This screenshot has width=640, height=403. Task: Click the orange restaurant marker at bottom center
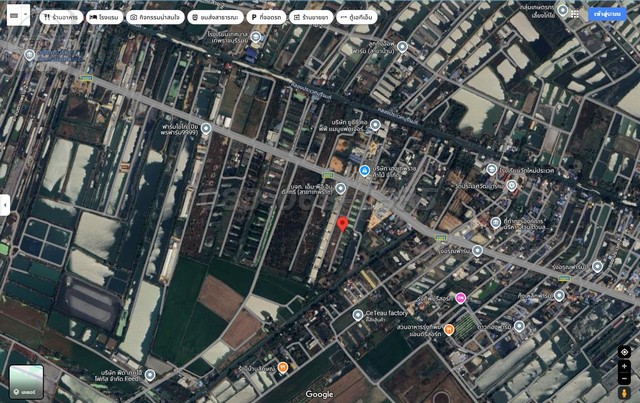(283, 368)
